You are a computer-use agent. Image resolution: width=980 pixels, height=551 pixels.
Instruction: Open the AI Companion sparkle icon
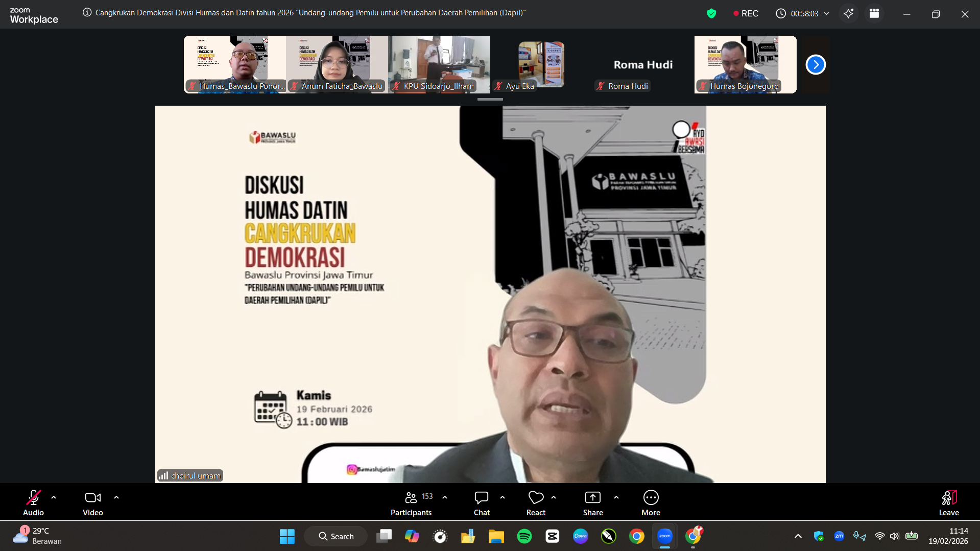(849, 13)
